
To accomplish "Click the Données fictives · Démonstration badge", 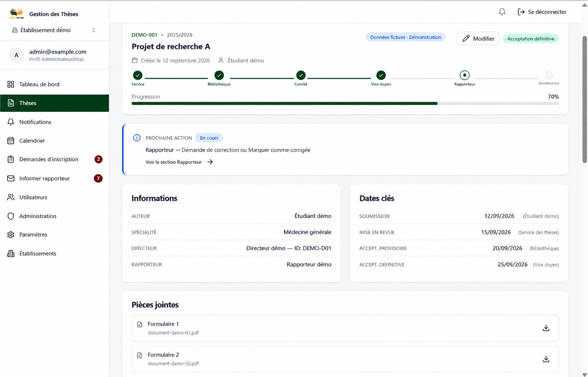I will click(406, 37).
